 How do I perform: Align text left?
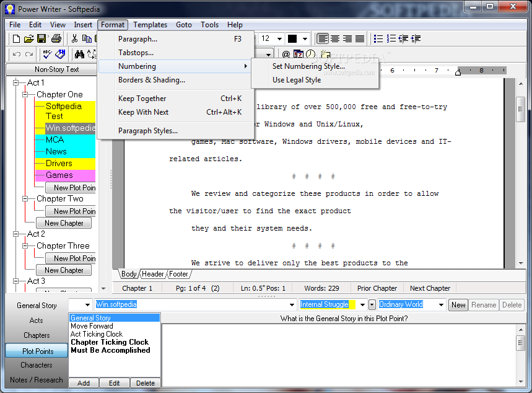click(323, 38)
